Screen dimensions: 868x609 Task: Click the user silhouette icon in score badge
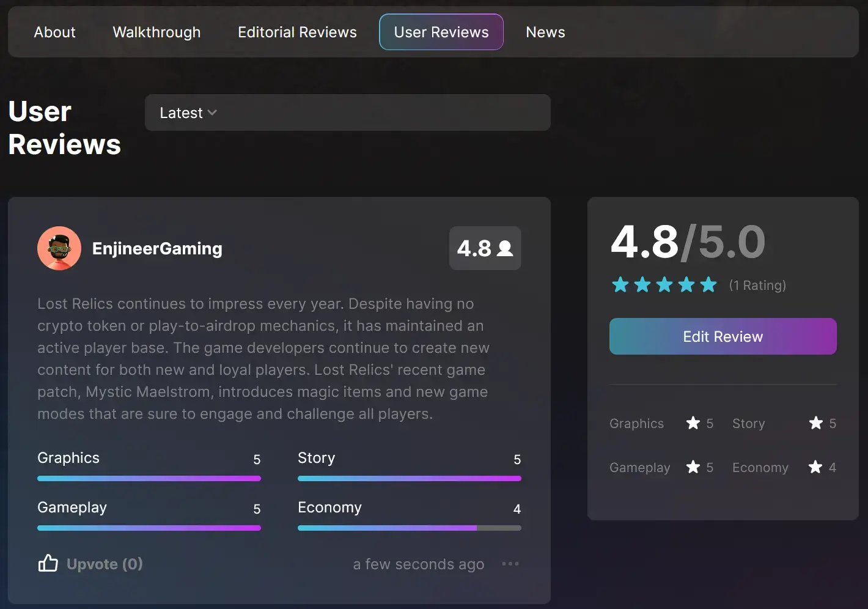(505, 248)
